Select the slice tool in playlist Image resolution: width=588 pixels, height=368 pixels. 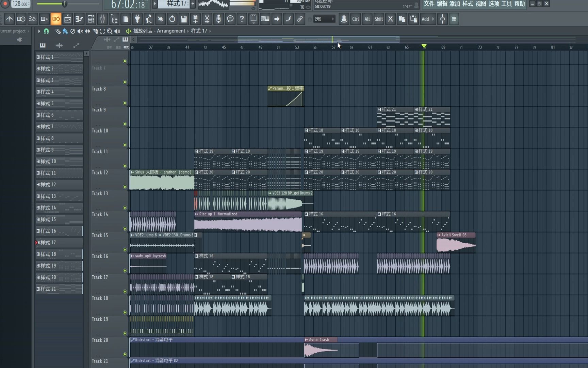coord(95,31)
